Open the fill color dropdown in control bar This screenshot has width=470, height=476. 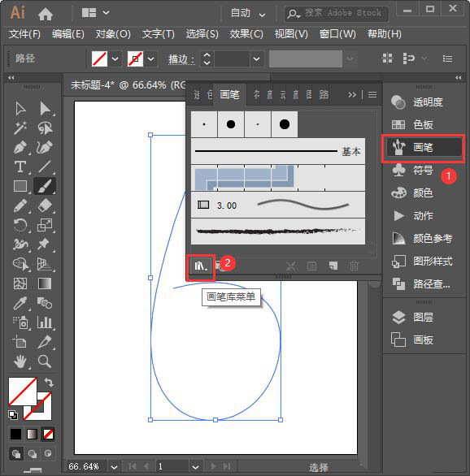click(x=115, y=58)
